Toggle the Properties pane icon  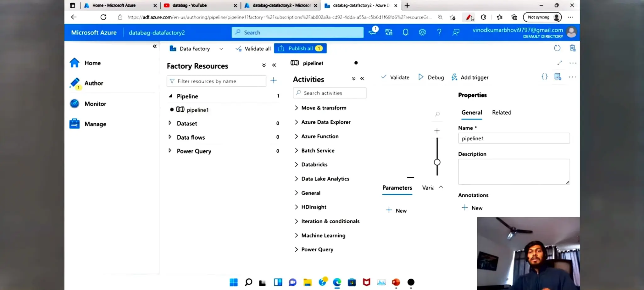[558, 76]
